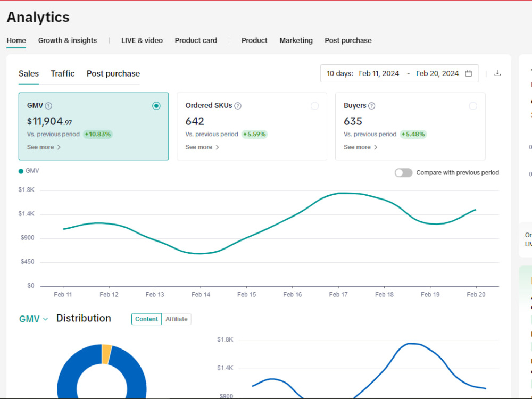The height and width of the screenshot is (399, 532).
Task: Select the Content distribution button
Action: (x=147, y=319)
